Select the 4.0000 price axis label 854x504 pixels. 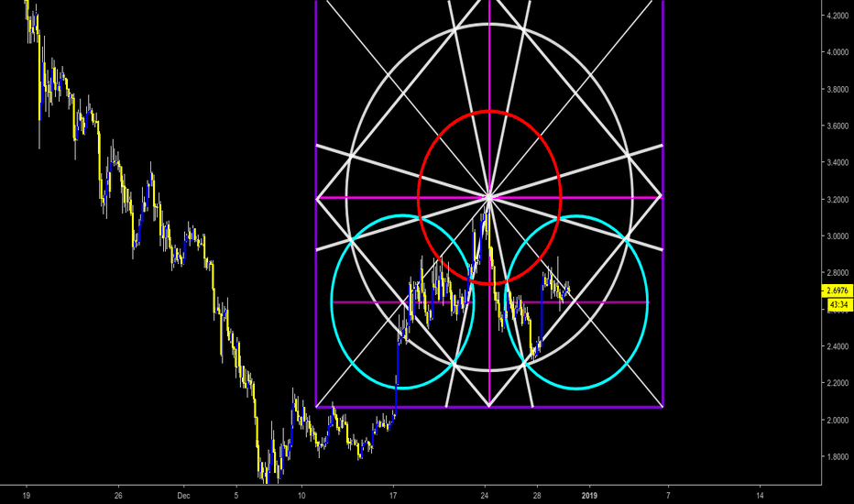click(838, 52)
